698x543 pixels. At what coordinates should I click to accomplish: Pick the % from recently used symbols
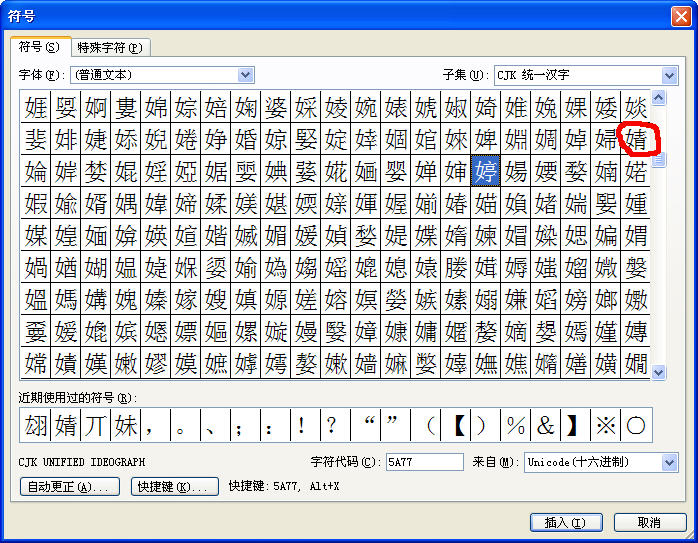(x=515, y=425)
